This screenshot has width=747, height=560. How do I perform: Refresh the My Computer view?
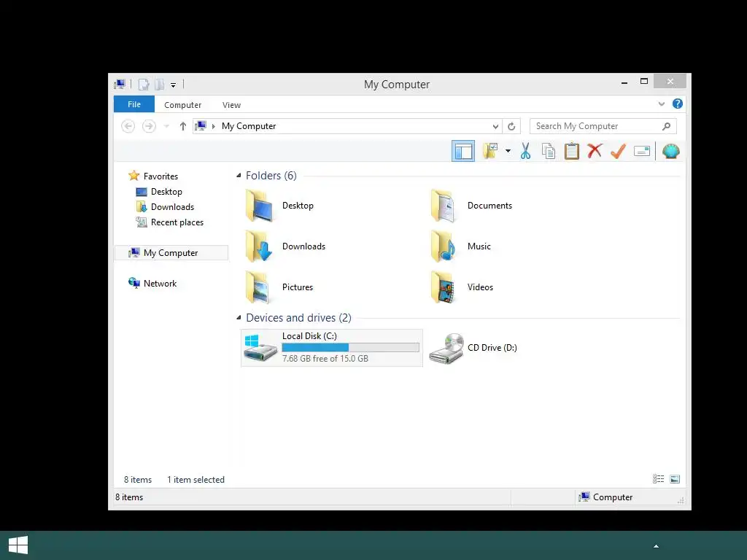point(511,126)
